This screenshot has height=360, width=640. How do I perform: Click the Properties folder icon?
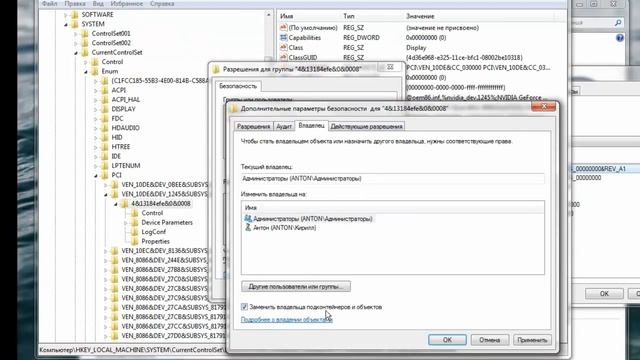point(134,241)
